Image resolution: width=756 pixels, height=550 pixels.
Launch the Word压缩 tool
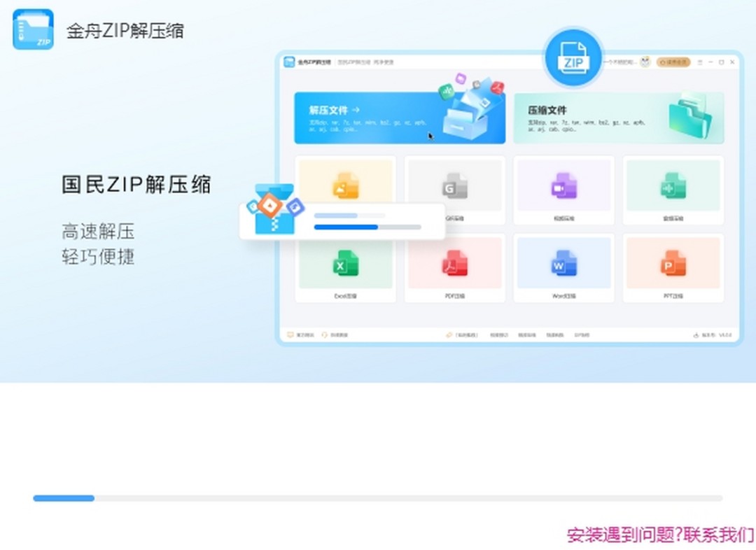[x=564, y=267]
